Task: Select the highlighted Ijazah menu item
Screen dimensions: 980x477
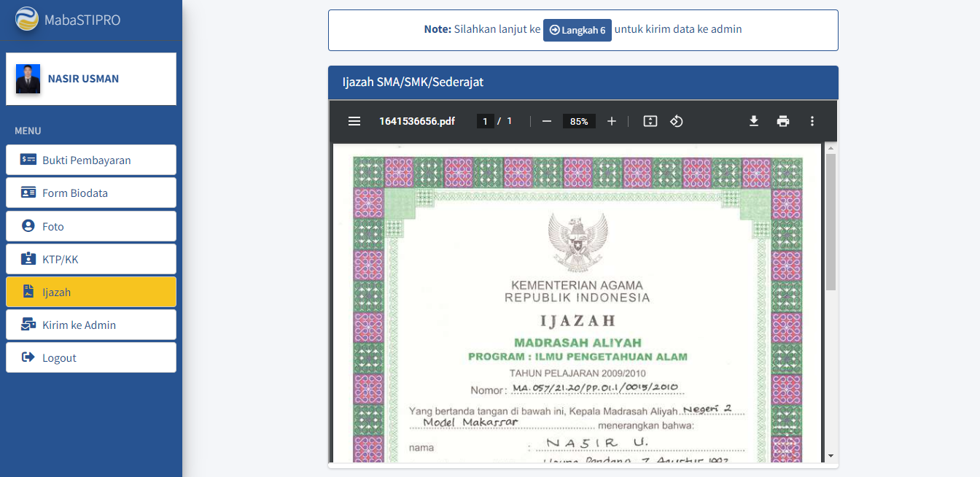Action: (91, 292)
